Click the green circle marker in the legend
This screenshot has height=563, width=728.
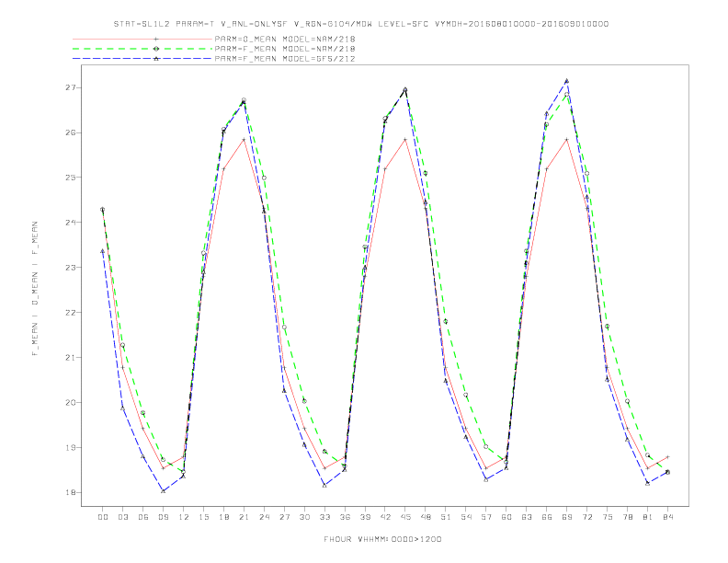pos(156,49)
